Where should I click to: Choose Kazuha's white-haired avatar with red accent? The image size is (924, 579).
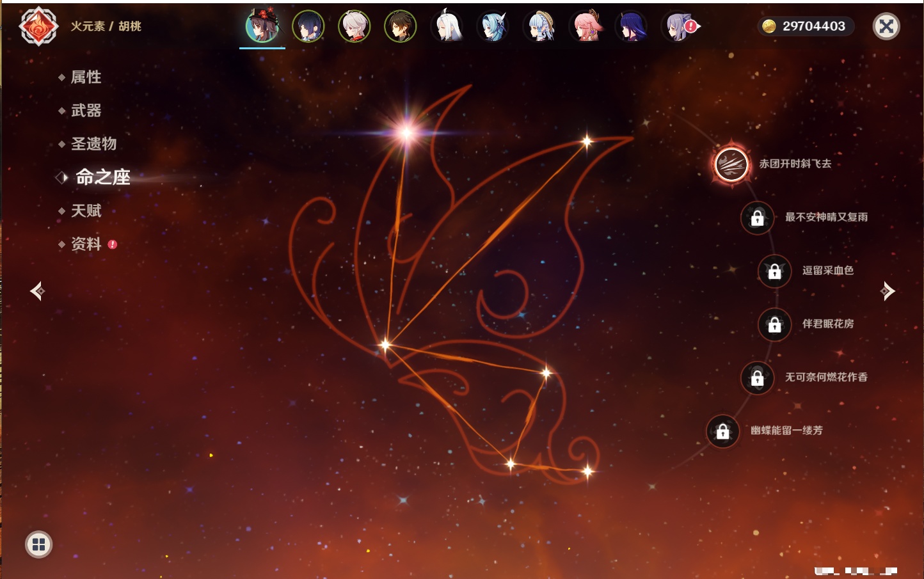(354, 26)
